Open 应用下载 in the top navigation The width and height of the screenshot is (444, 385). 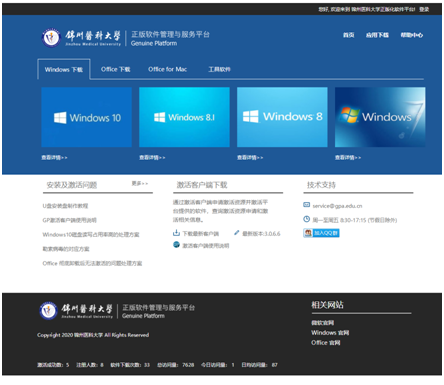pyautogui.click(x=377, y=35)
